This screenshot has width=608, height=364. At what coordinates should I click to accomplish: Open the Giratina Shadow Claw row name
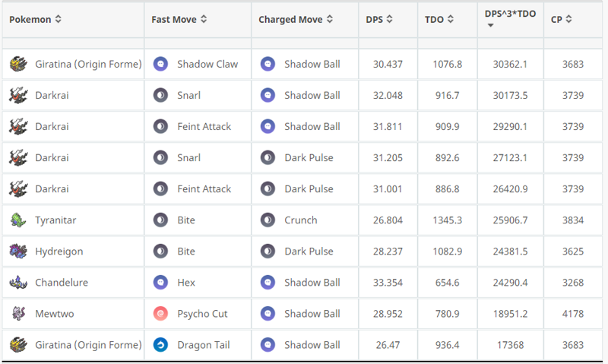click(x=88, y=64)
